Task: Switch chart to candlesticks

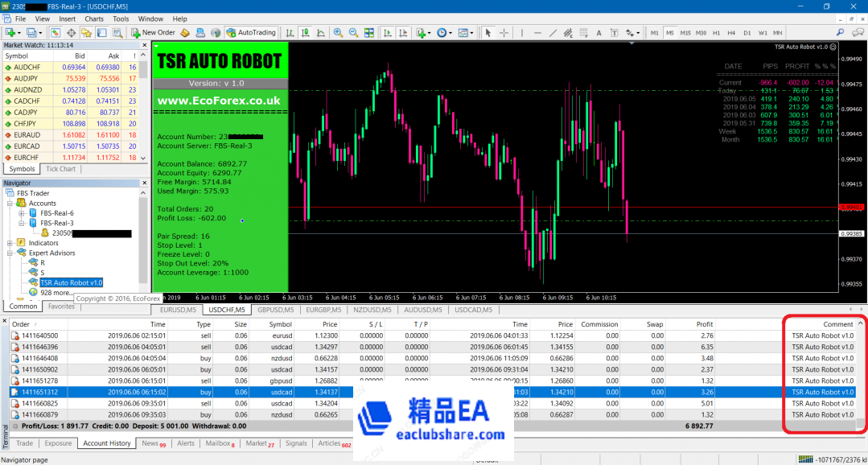Action: click(x=305, y=33)
